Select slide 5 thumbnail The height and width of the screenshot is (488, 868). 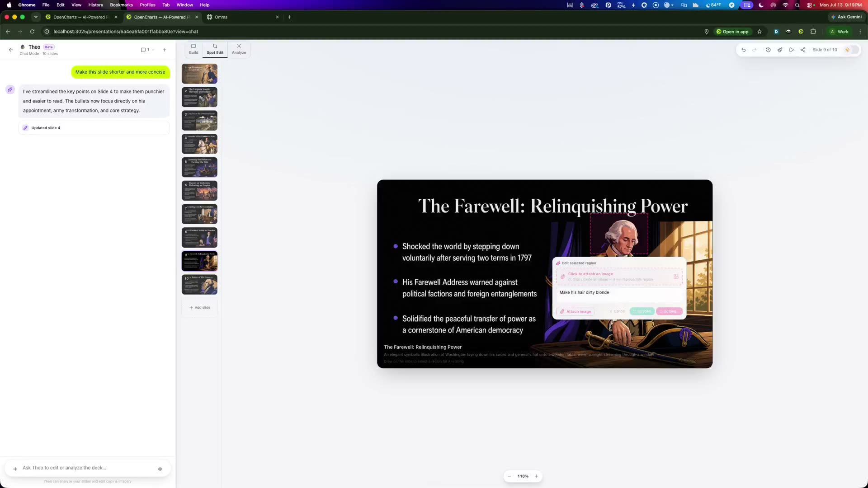coord(199,167)
